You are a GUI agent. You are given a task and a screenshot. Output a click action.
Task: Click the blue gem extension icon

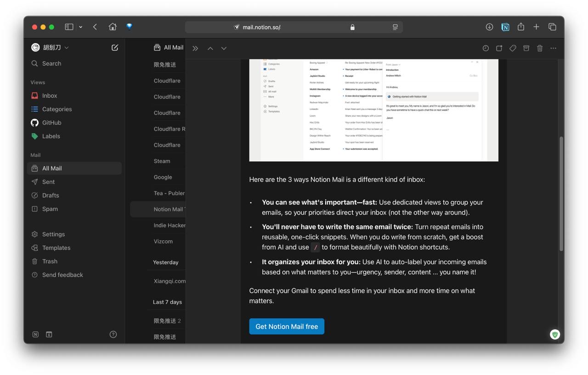pyautogui.click(x=130, y=27)
